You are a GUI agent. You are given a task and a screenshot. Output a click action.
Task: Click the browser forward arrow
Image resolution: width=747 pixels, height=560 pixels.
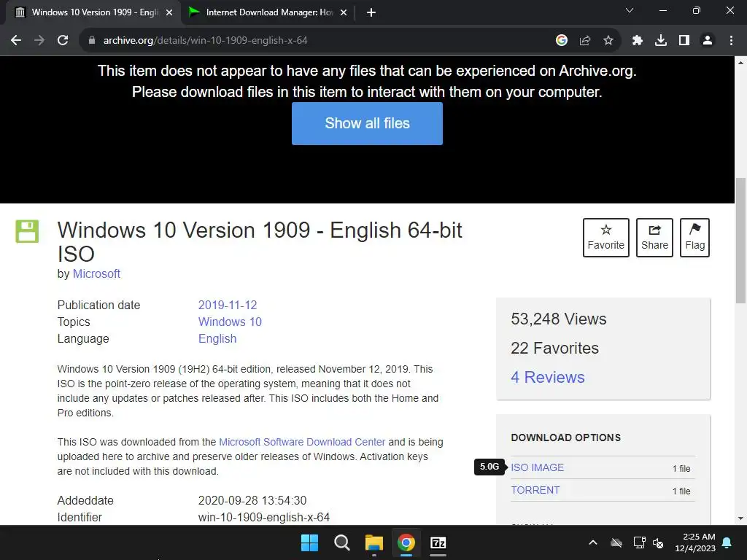(x=39, y=41)
